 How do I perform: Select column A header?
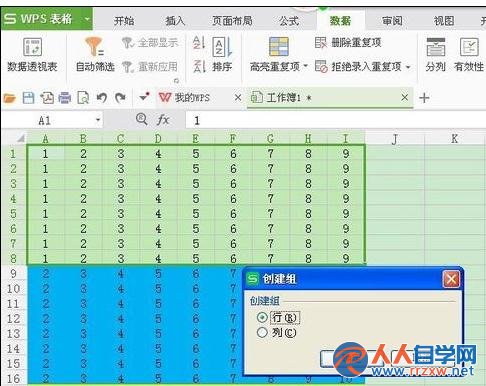tap(45, 139)
